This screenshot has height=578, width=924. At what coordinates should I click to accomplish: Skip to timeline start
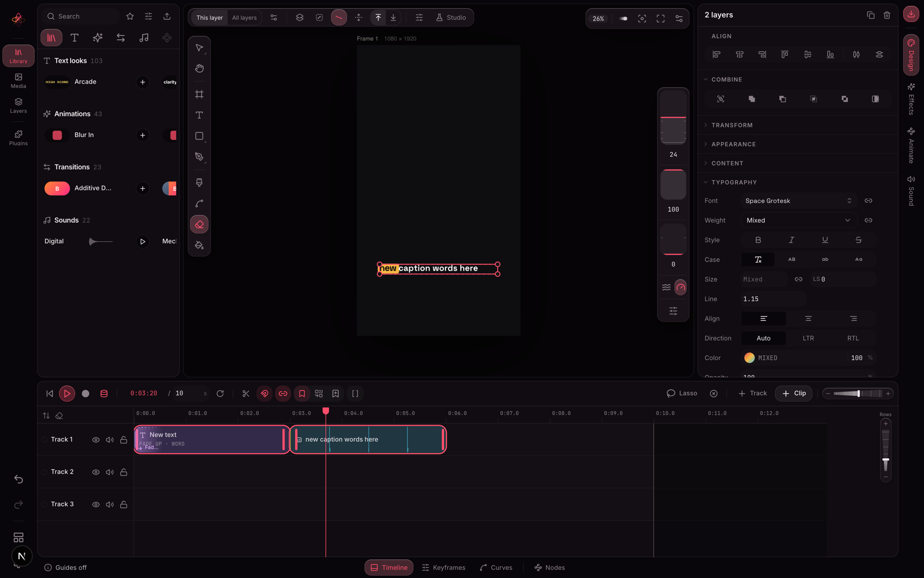49,394
